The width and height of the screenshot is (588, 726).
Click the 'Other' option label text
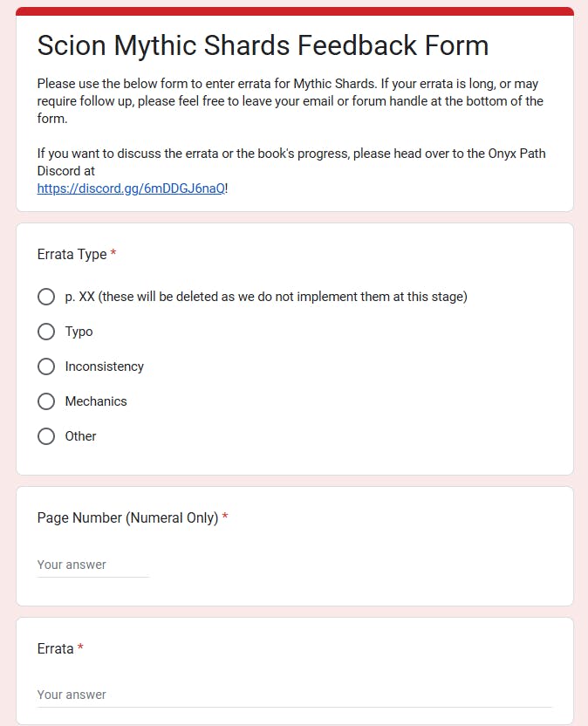[x=80, y=436]
